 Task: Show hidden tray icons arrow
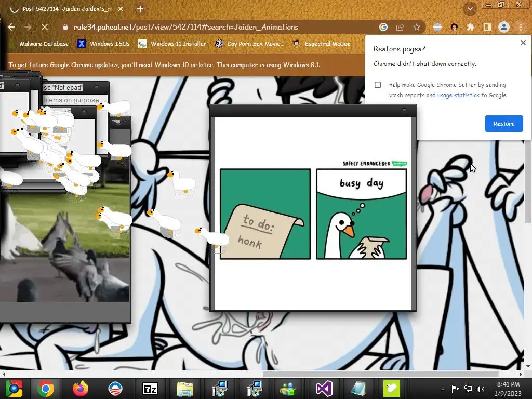(x=443, y=389)
